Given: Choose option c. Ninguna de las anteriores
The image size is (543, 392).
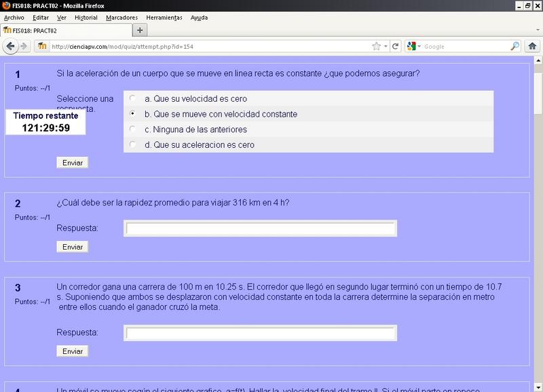Looking at the screenshot, I should pos(132,129).
